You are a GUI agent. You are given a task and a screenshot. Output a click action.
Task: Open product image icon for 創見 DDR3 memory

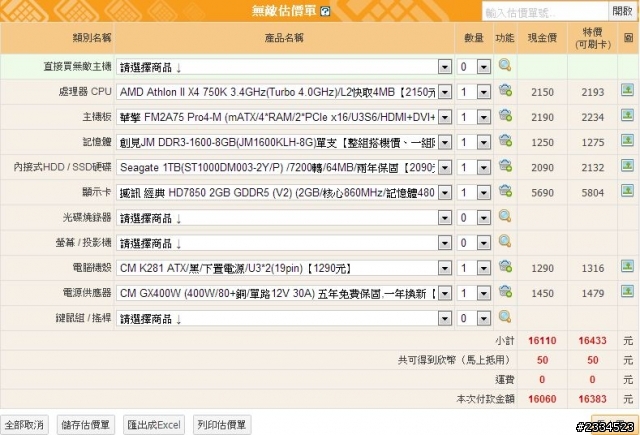[627, 140]
